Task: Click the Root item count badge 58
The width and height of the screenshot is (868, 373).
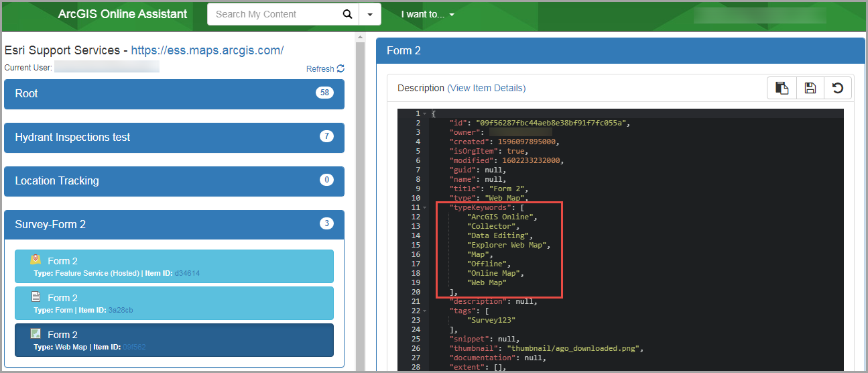Action: (325, 93)
